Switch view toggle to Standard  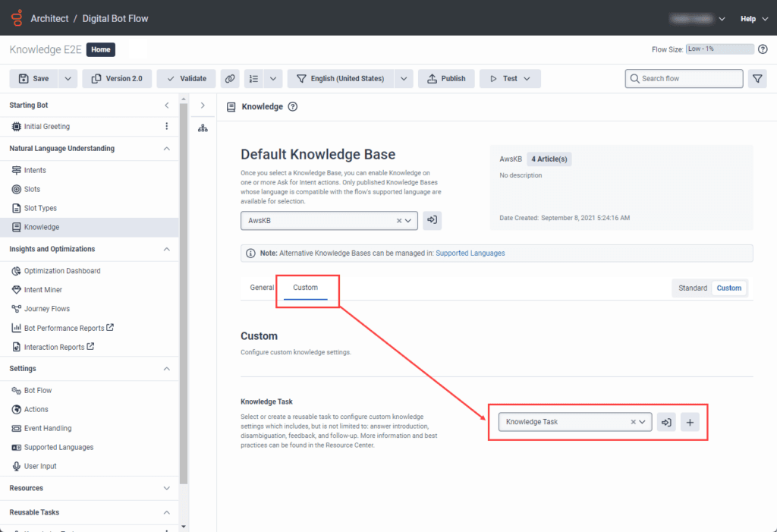pyautogui.click(x=692, y=288)
